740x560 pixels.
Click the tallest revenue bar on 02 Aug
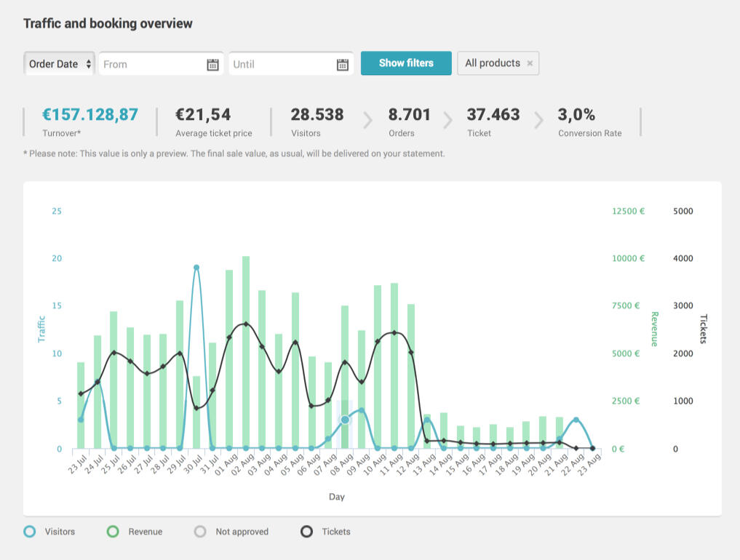tap(246, 349)
